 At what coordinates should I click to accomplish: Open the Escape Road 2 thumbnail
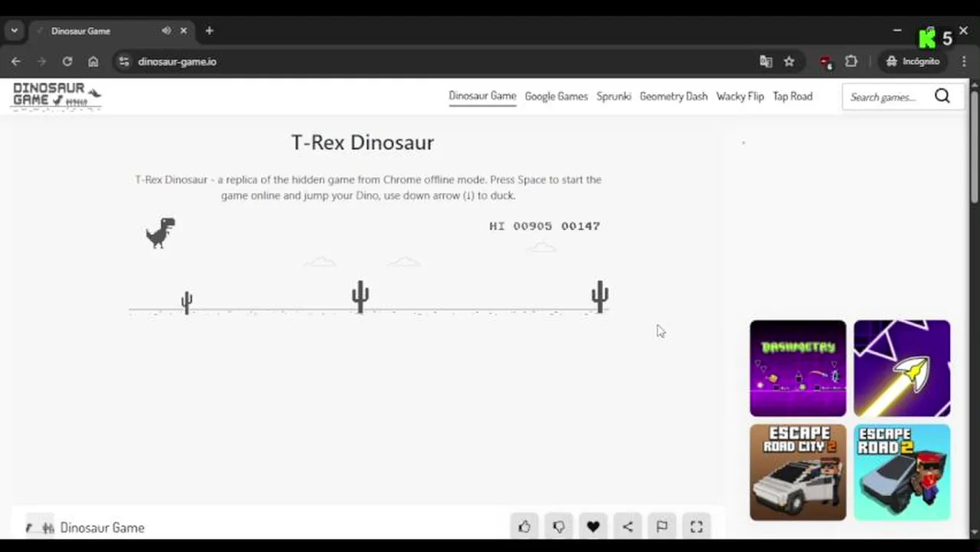point(902,472)
